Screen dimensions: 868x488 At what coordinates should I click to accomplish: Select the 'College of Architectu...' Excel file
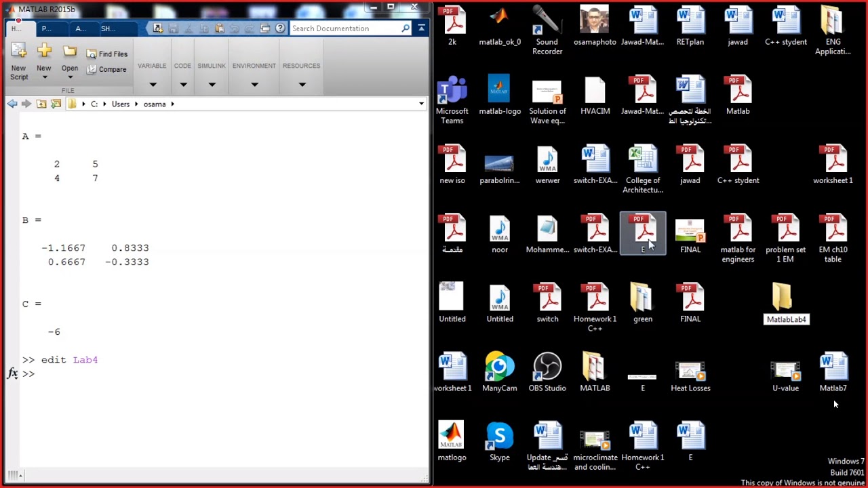pyautogui.click(x=643, y=169)
